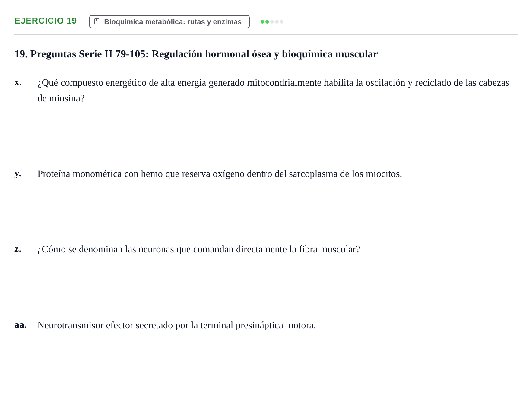Screen dimensions: 532x399
Task: Click the heading 'Preguntas Serie II 79-105'
Action: click(196, 54)
